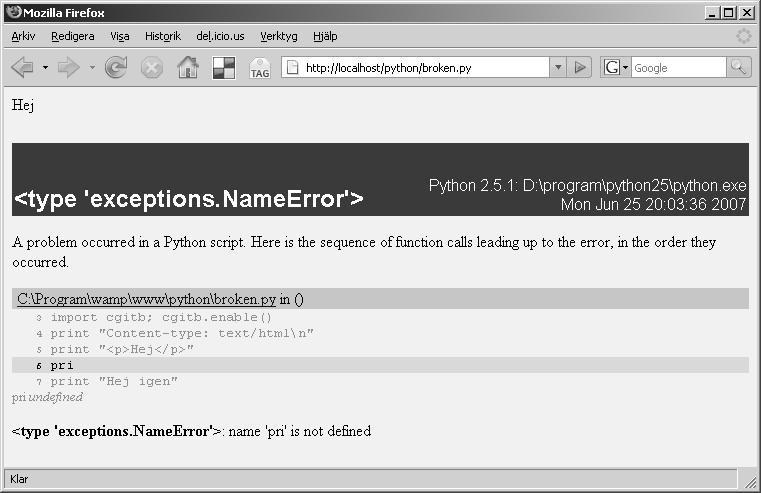The image size is (761, 493).
Task: Click the page icon in address bar
Action: (x=292, y=67)
